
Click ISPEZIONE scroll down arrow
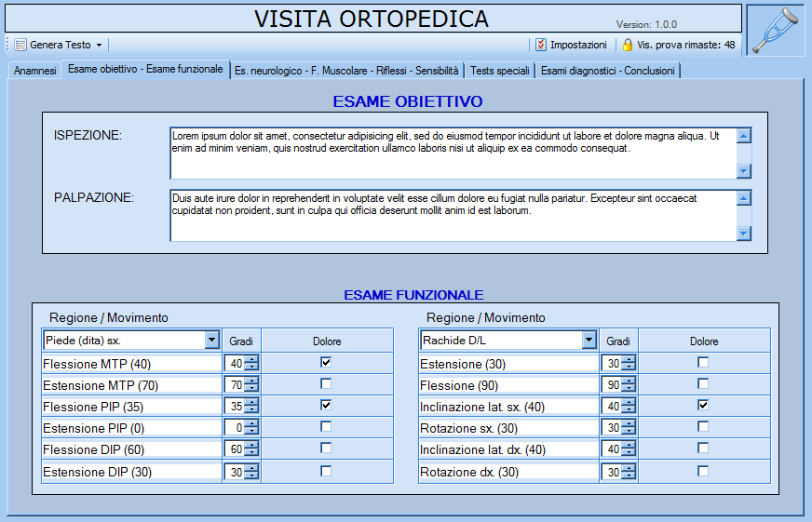point(744,171)
